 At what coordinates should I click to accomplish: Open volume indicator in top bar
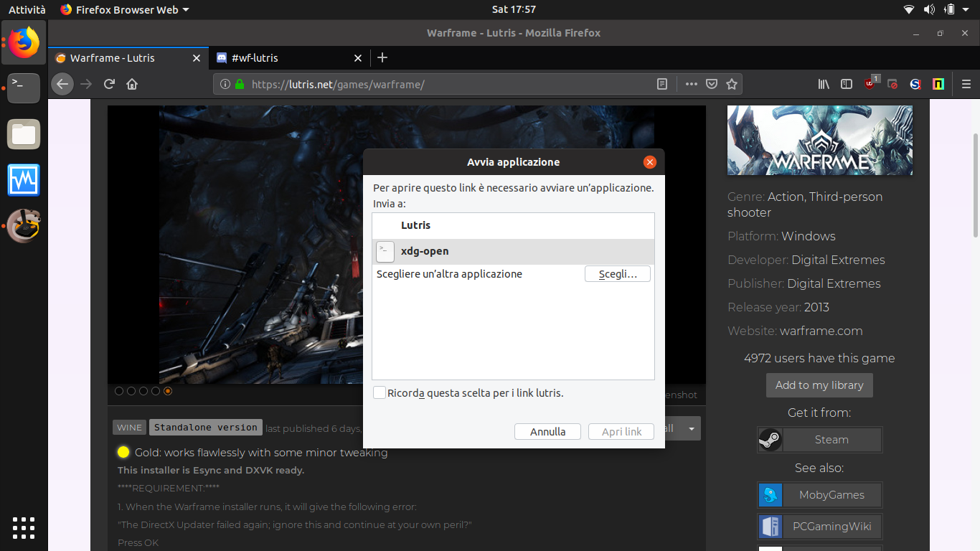(x=929, y=9)
